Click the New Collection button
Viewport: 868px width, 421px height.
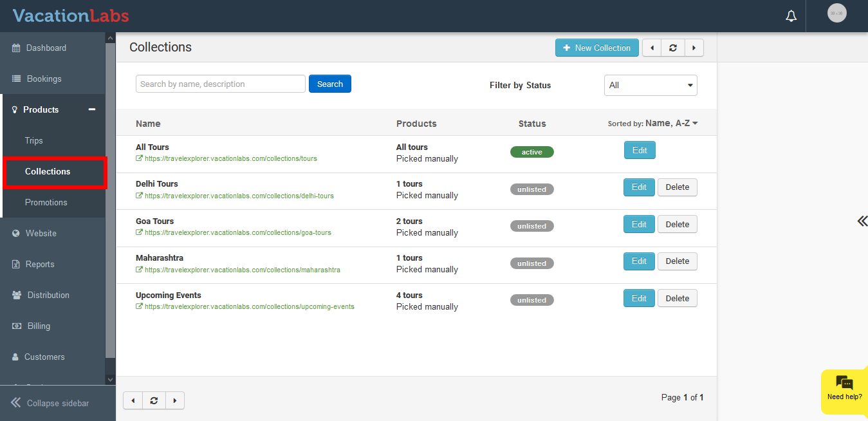tap(596, 48)
